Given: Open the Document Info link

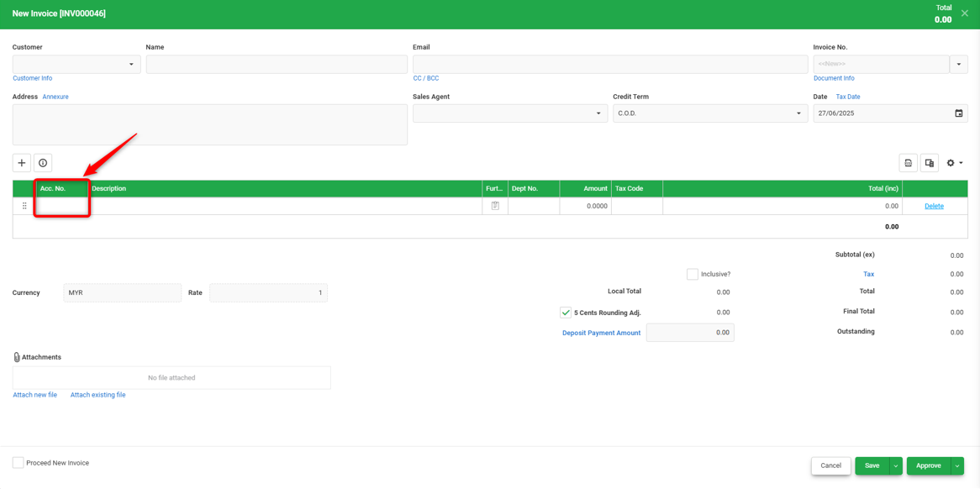Looking at the screenshot, I should (834, 79).
